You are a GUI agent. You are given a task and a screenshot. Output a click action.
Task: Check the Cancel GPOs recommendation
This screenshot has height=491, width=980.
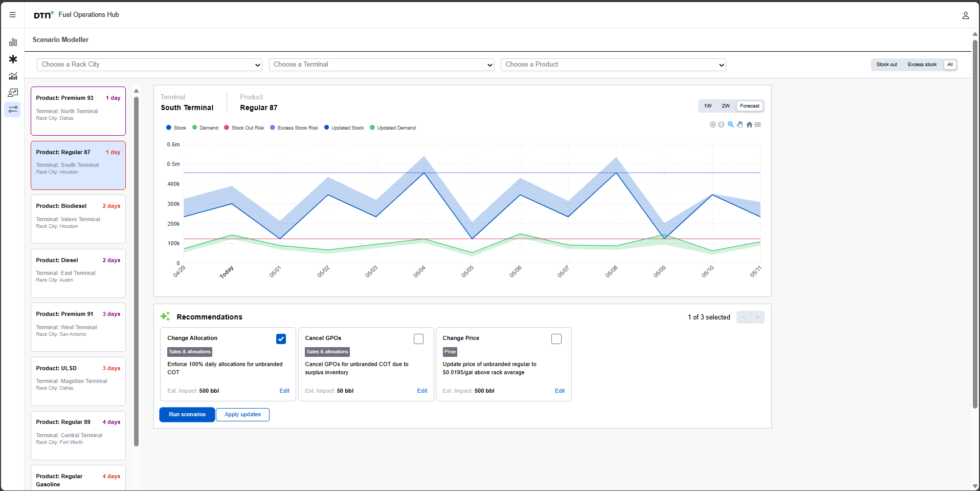point(418,339)
